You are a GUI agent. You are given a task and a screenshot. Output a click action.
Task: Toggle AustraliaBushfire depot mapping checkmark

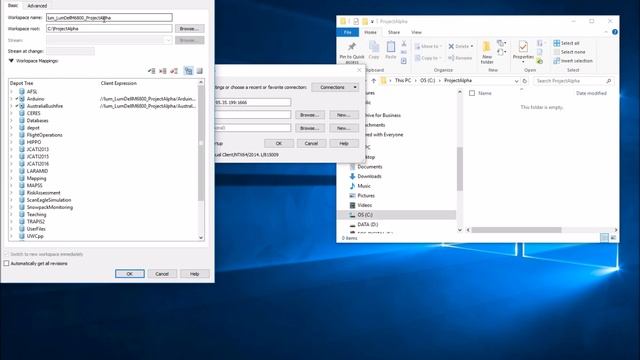17,106
